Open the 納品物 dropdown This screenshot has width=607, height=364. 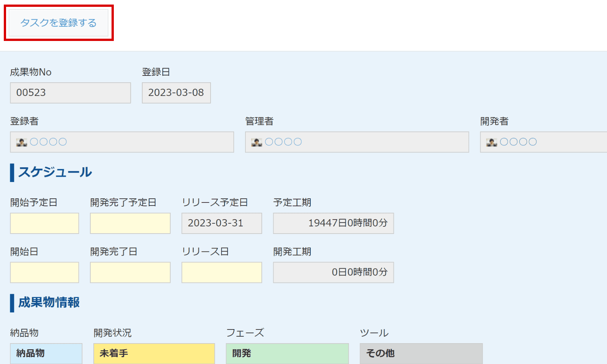(46, 353)
